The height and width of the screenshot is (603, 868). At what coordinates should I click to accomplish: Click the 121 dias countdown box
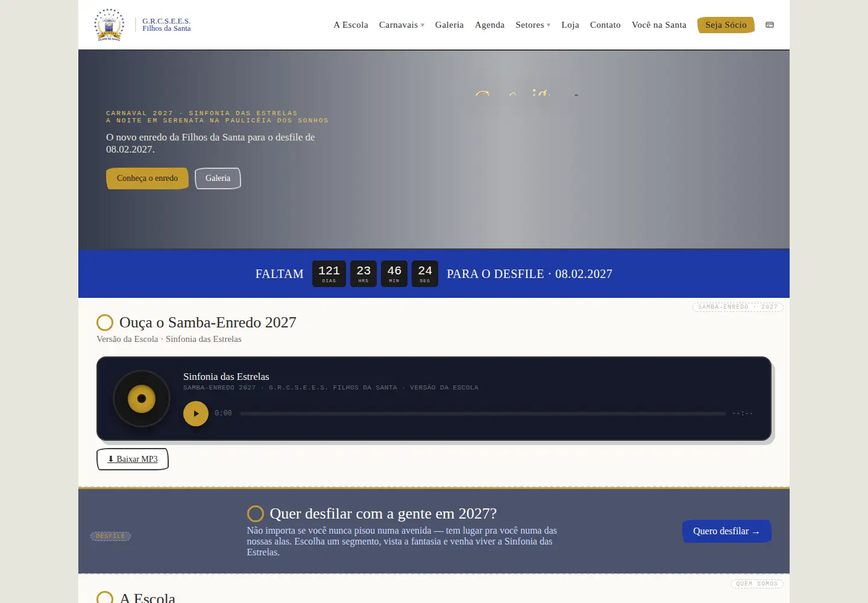click(329, 274)
